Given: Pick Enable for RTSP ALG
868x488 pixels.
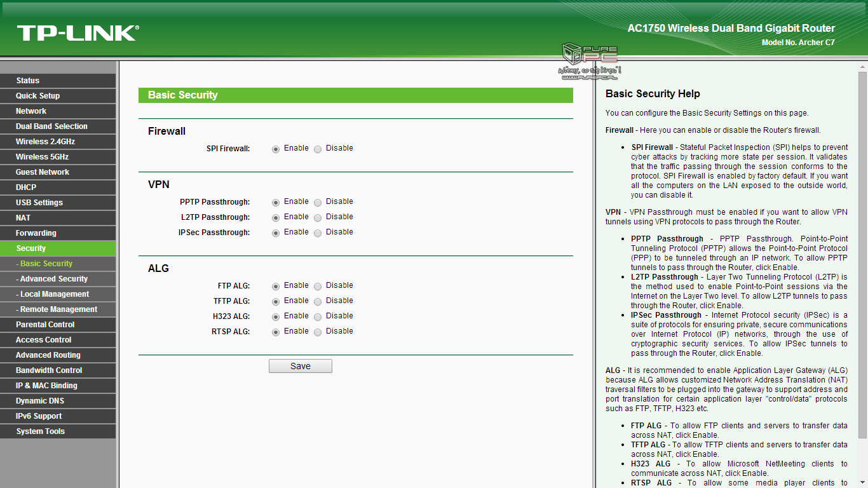Looking at the screenshot, I should (276, 332).
